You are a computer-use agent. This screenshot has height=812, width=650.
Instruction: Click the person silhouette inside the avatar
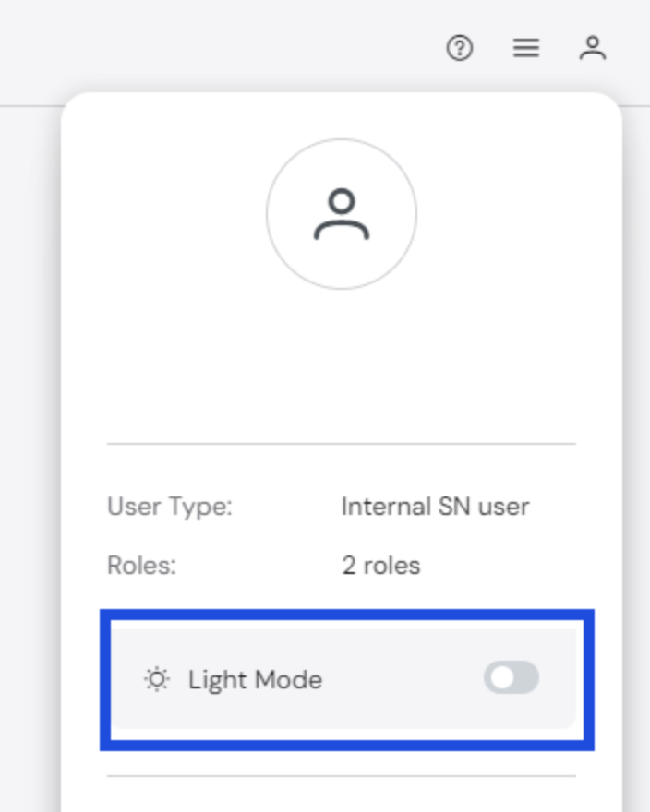[x=342, y=214]
